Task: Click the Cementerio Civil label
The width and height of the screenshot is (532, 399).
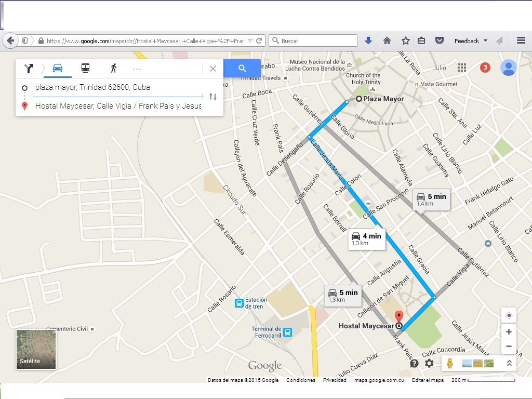Action: click(67, 329)
